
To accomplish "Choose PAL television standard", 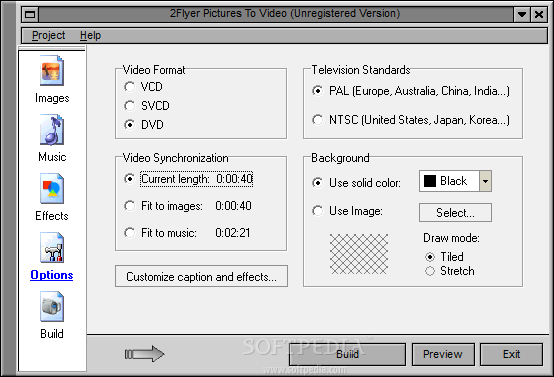I will tap(411, 91).
